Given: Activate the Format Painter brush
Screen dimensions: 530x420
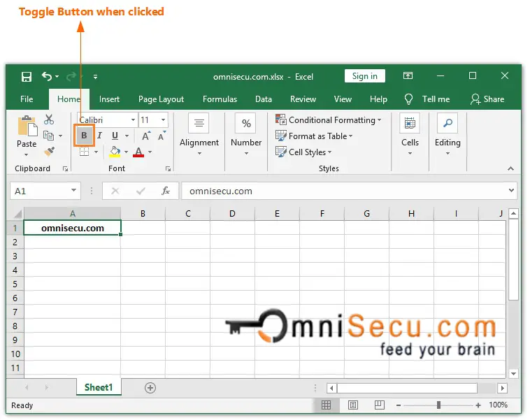Looking at the screenshot, I should pos(49,152).
